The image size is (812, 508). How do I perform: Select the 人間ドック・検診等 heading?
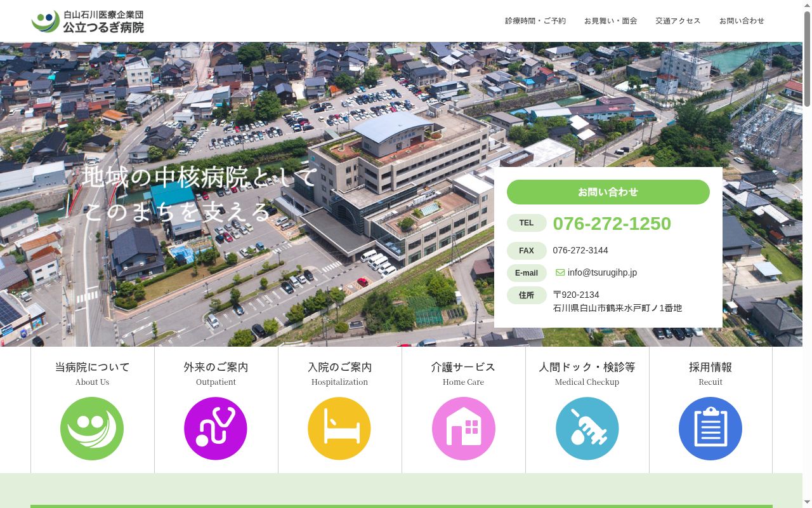(587, 367)
